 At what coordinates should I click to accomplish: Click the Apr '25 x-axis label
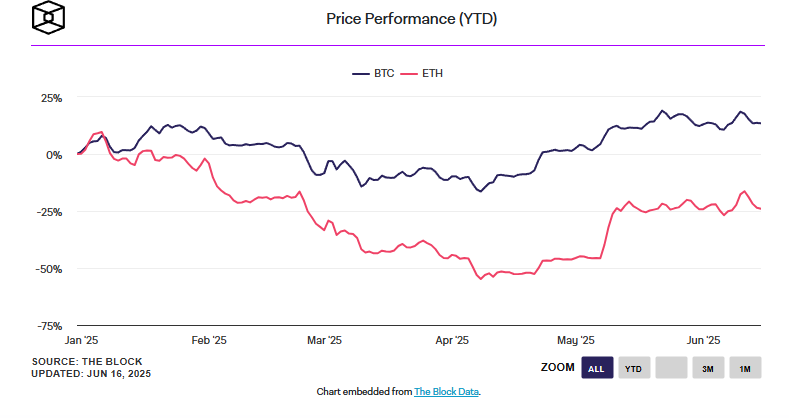[x=451, y=340]
